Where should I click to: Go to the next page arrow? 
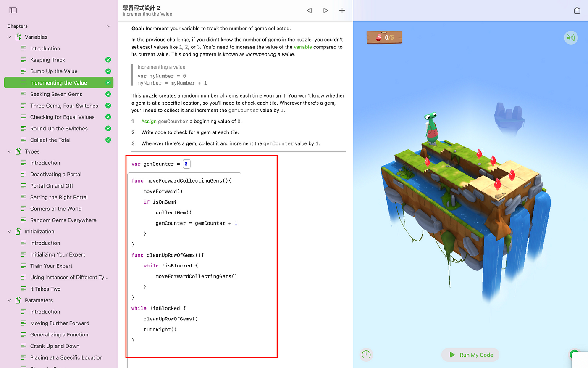click(x=325, y=11)
